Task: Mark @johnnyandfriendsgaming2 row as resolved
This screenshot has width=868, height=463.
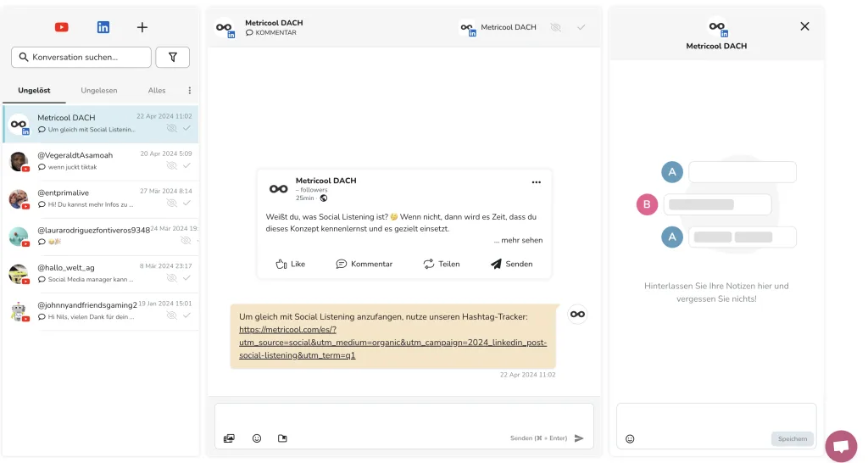Action: point(186,315)
